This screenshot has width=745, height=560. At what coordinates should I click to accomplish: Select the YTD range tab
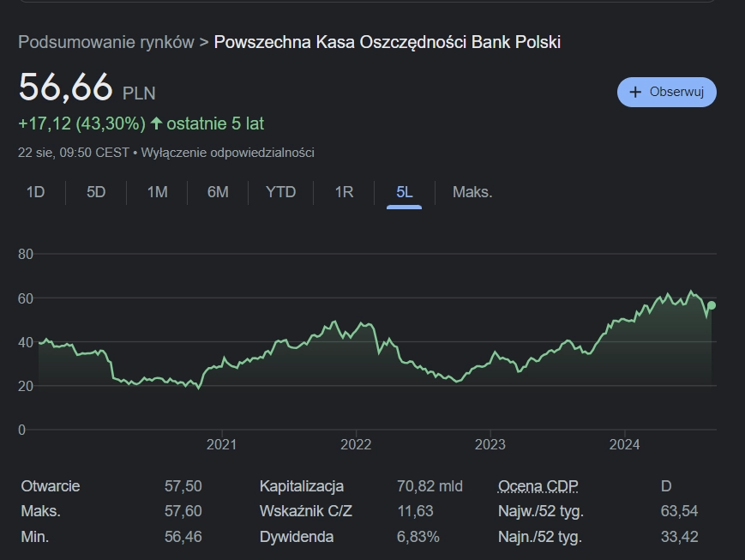pos(281,192)
